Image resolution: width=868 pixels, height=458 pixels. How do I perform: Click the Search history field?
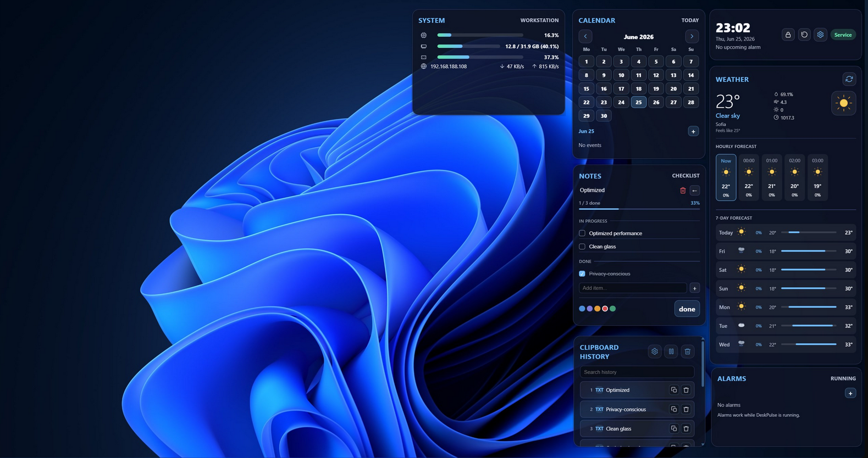(x=637, y=372)
